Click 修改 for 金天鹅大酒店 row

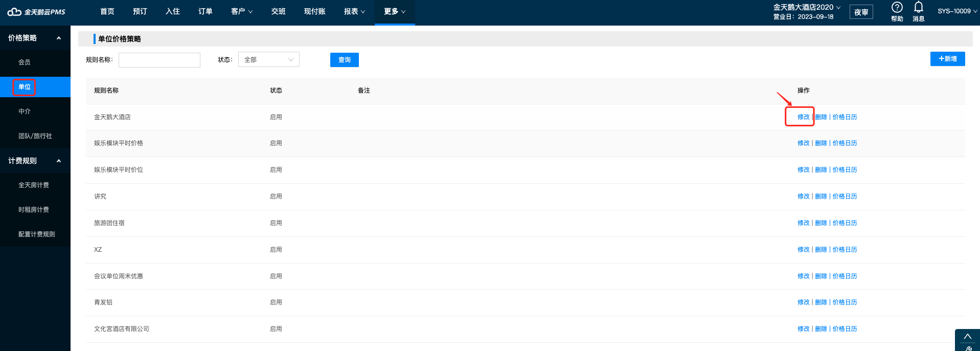click(804, 117)
